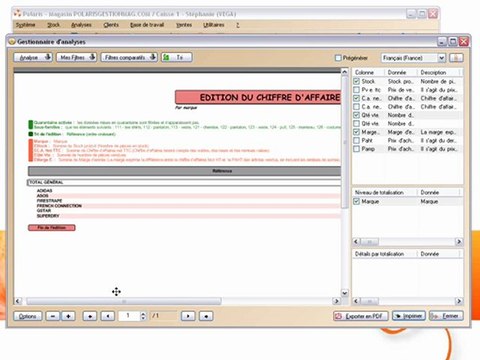Click the report's horizontal scrollbar thumb
Viewport: 480px width, 360px height.
click(x=124, y=301)
